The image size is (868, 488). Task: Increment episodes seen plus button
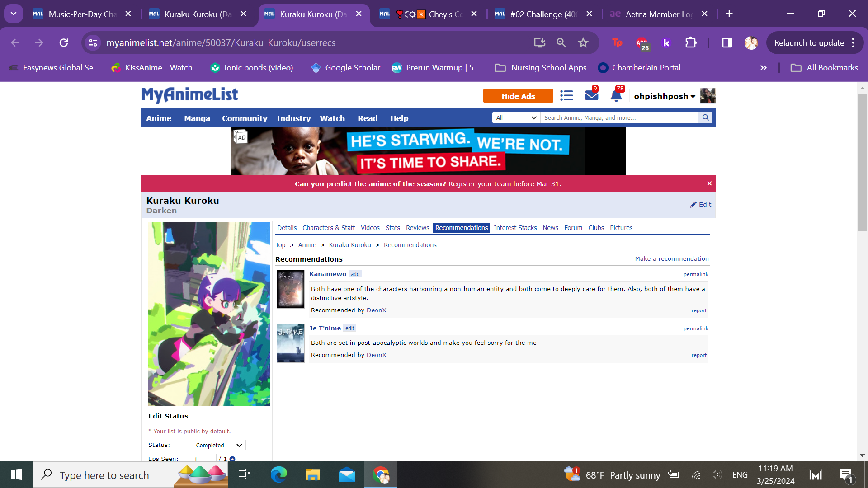tap(232, 459)
